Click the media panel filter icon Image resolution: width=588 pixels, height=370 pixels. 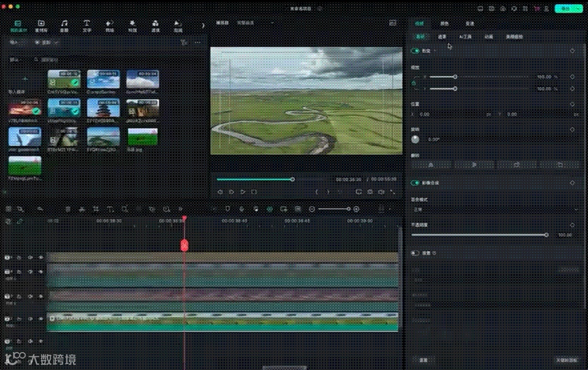point(184,43)
